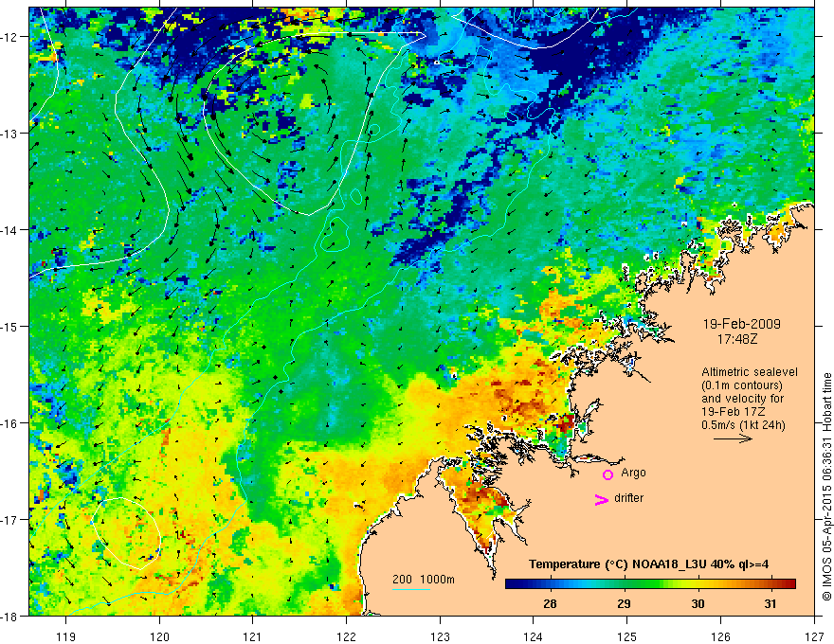Click the longitude label 126
834x644 pixels.
coord(720,636)
